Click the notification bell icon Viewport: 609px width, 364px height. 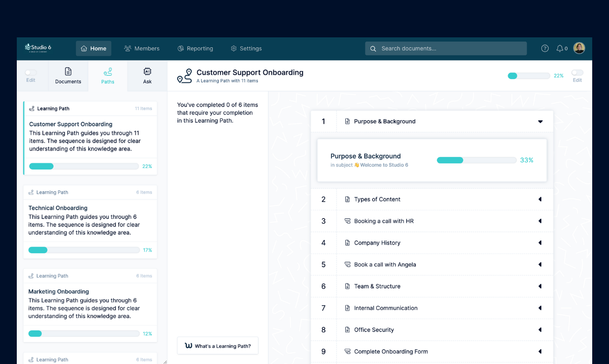coord(560,48)
